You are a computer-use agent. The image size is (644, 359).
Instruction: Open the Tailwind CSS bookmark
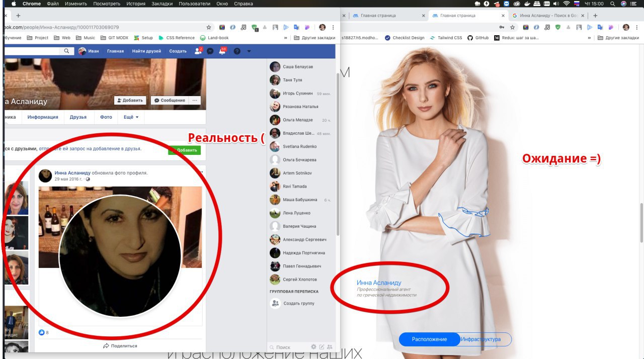(x=446, y=38)
